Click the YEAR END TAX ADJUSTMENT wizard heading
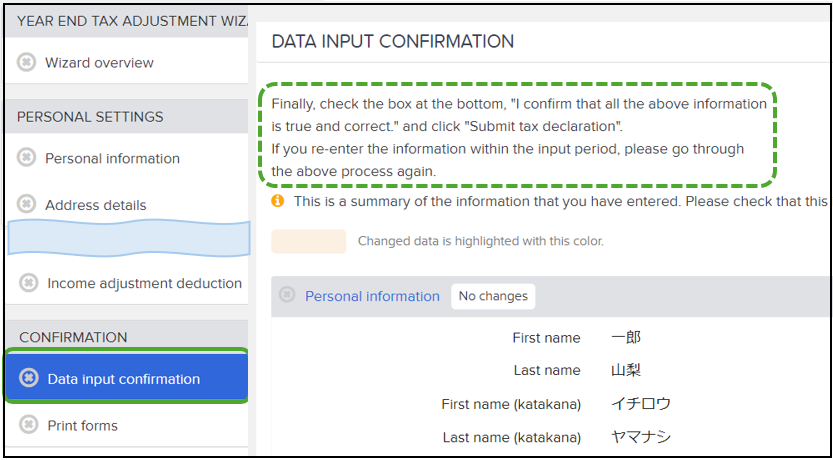The width and height of the screenshot is (833, 460). click(133, 21)
